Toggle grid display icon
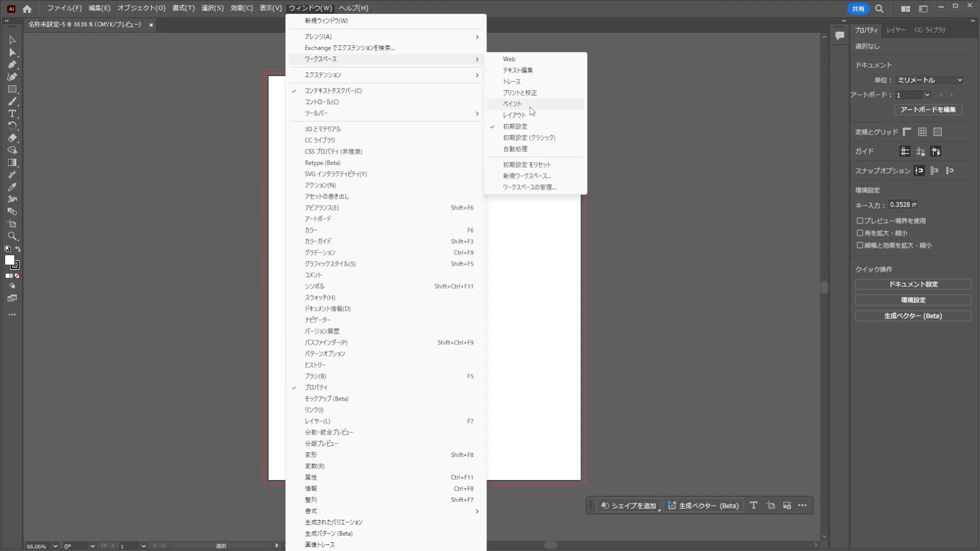This screenshot has height=551, width=980. tap(922, 132)
